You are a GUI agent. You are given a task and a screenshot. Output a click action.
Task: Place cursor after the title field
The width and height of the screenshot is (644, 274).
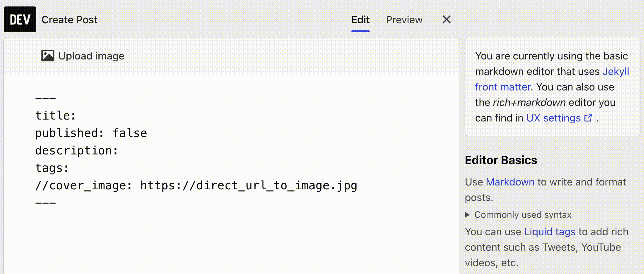click(79, 115)
